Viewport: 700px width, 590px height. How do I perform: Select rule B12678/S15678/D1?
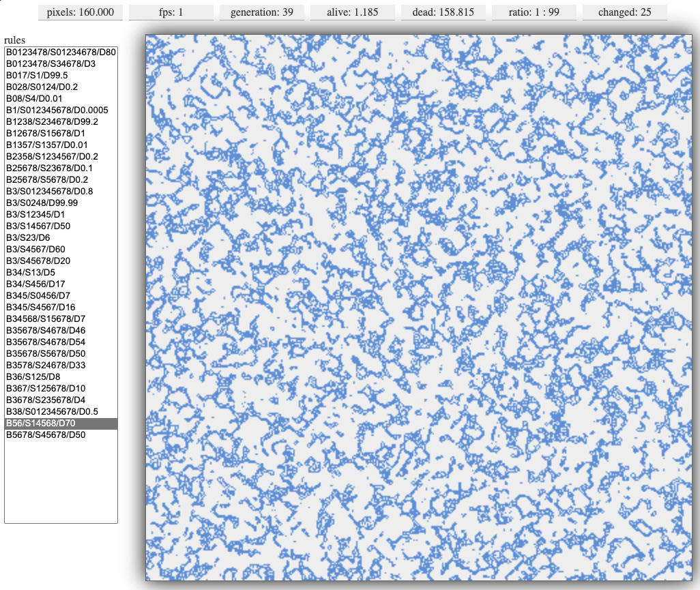[61, 134]
